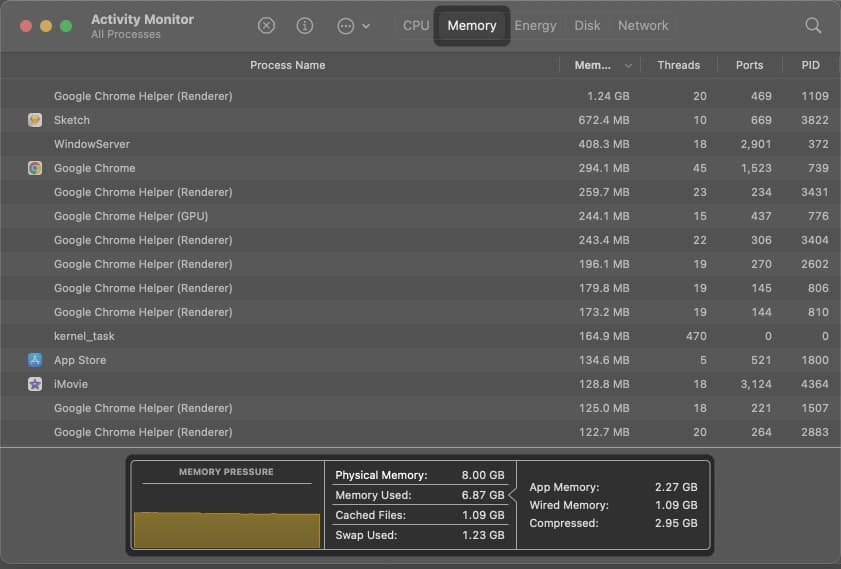Select the iMovie app icon
841x569 pixels.
(35, 384)
